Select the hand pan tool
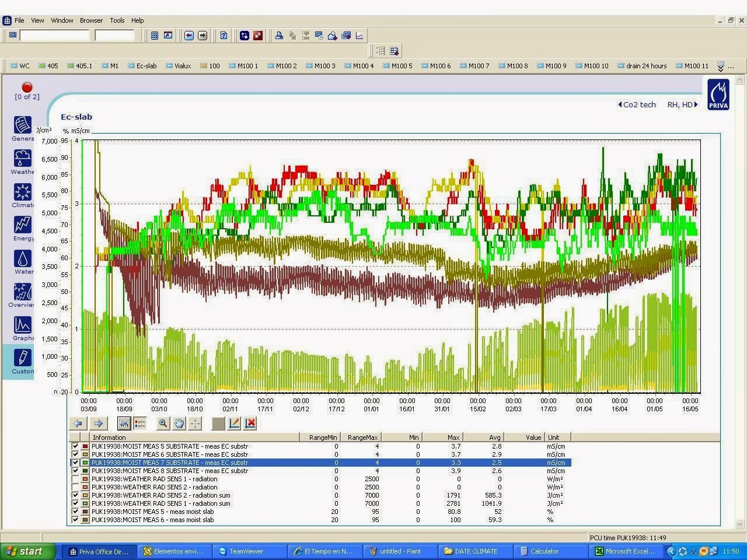 179,424
